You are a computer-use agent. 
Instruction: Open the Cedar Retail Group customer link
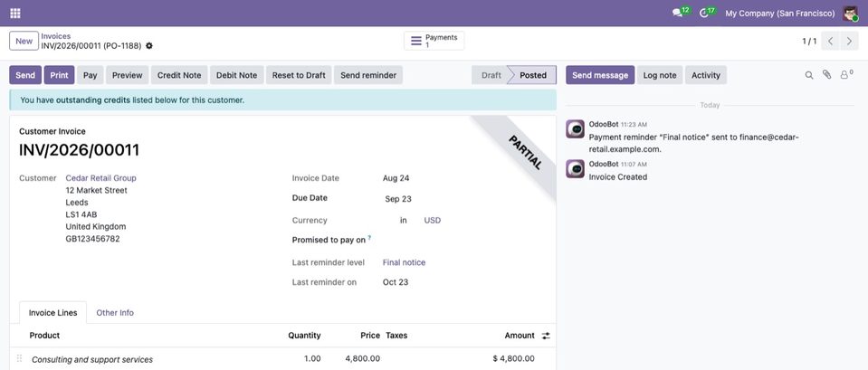(100, 178)
